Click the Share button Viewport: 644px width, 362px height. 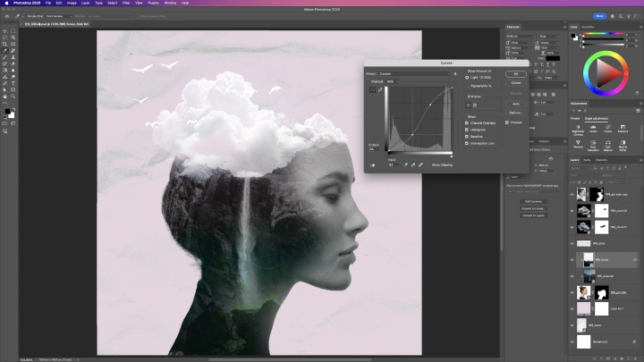pos(599,16)
